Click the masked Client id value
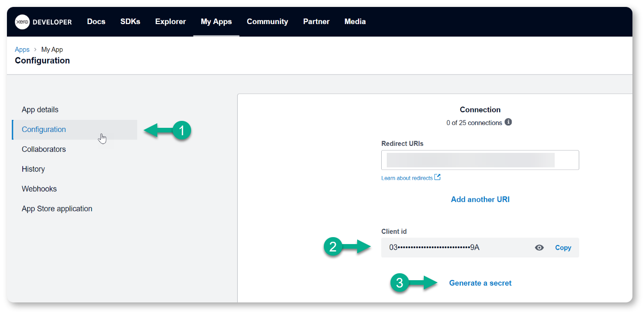644x314 pixels. tap(434, 247)
